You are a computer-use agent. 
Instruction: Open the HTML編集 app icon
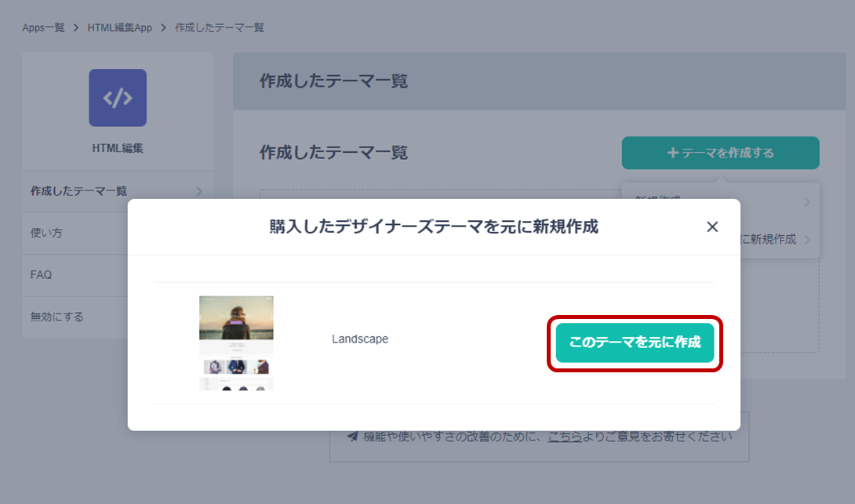pyautogui.click(x=118, y=98)
